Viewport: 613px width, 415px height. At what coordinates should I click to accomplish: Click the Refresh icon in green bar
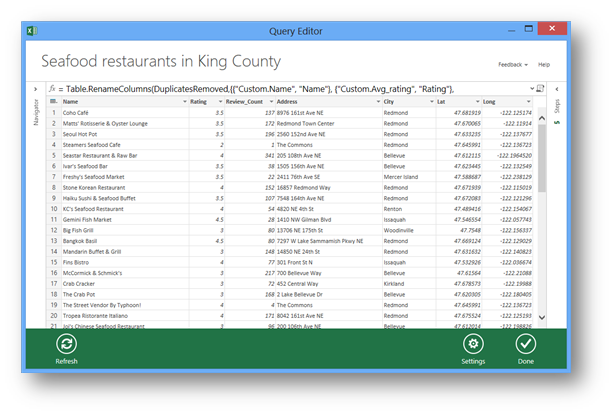(66, 344)
